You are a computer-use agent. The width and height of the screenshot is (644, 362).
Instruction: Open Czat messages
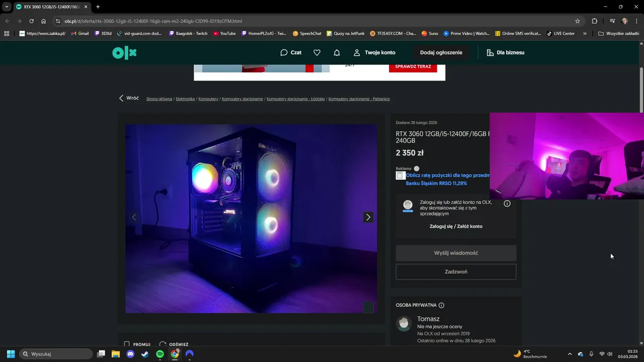(x=291, y=52)
